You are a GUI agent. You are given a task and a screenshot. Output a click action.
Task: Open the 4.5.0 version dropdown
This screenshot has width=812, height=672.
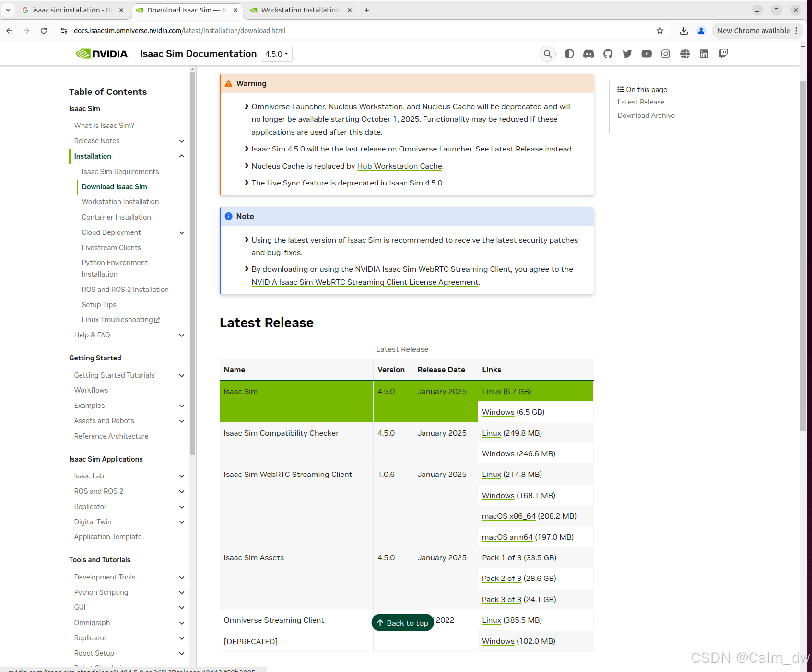pyautogui.click(x=277, y=54)
